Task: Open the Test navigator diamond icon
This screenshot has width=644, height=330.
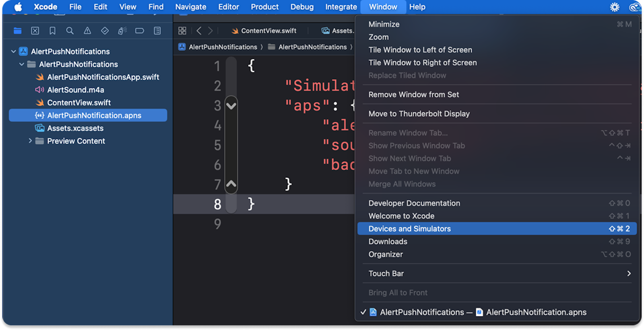Action: [105, 31]
